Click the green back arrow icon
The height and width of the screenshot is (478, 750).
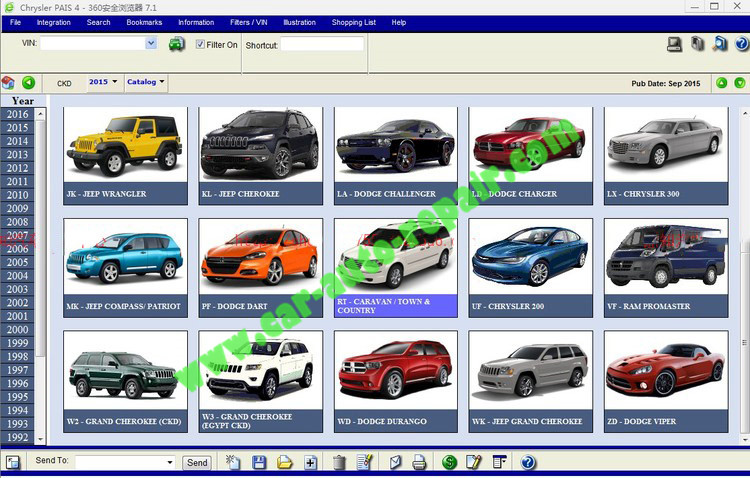coord(29,82)
